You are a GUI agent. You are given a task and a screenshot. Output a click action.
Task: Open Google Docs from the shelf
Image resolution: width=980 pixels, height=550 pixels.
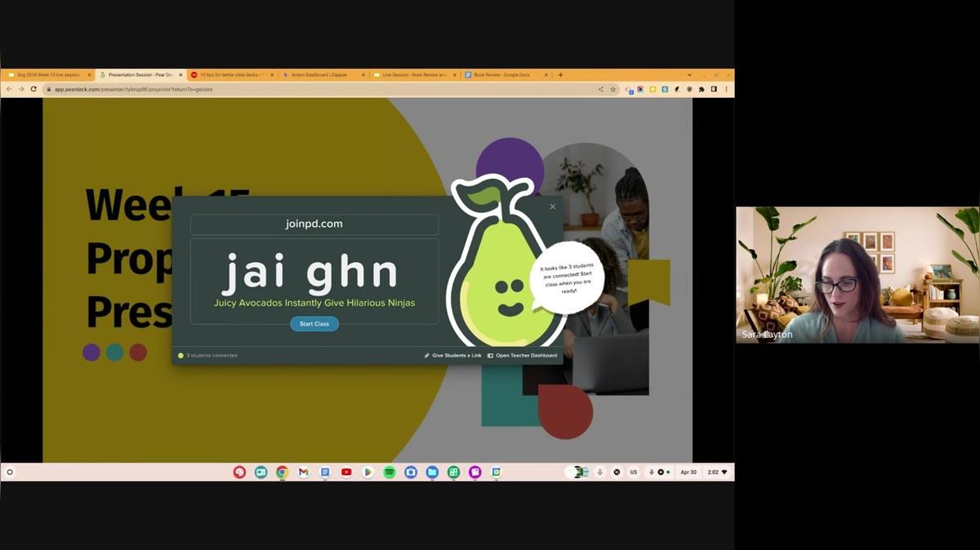tap(325, 472)
